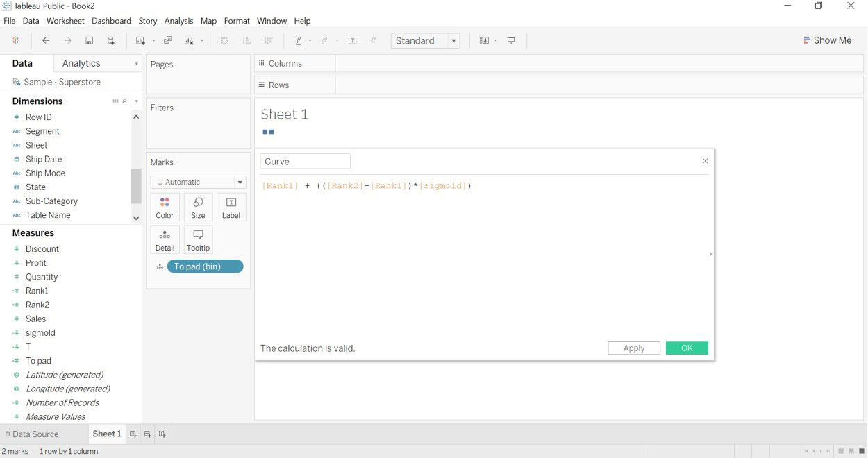Click the Size mark card
This screenshot has height=458, width=868.
pos(198,207)
